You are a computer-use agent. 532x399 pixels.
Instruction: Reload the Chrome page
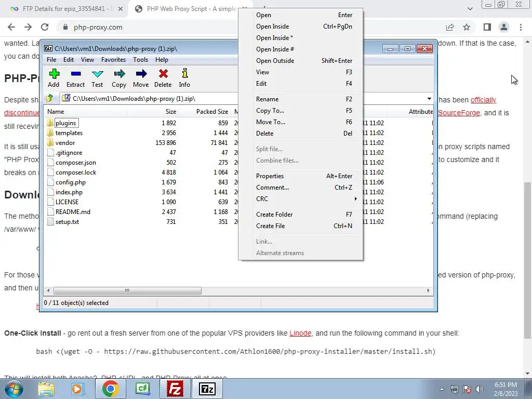45,27
